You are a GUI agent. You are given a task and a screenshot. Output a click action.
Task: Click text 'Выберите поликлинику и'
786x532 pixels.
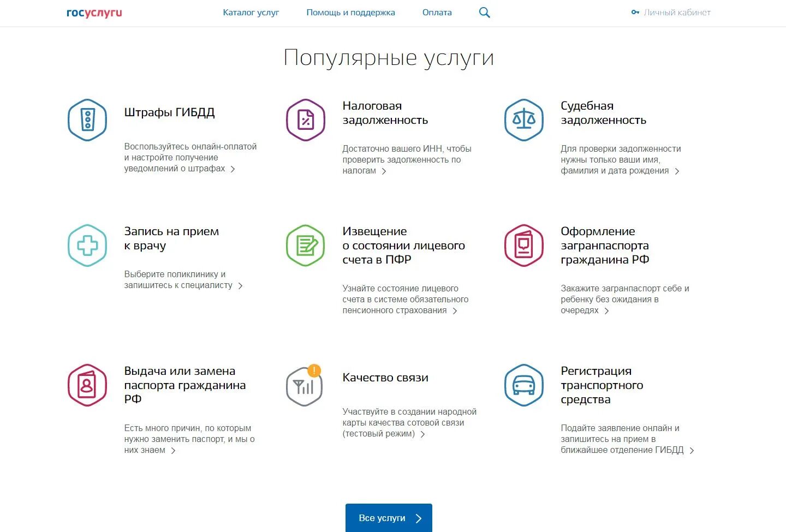point(175,274)
